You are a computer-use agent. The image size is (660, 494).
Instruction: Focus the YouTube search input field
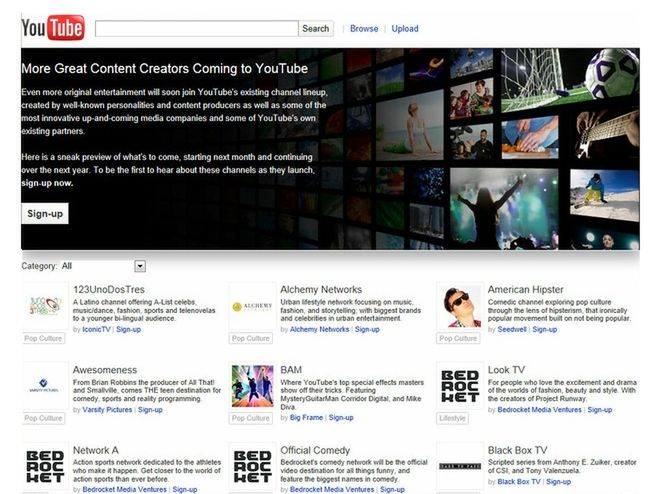197,29
